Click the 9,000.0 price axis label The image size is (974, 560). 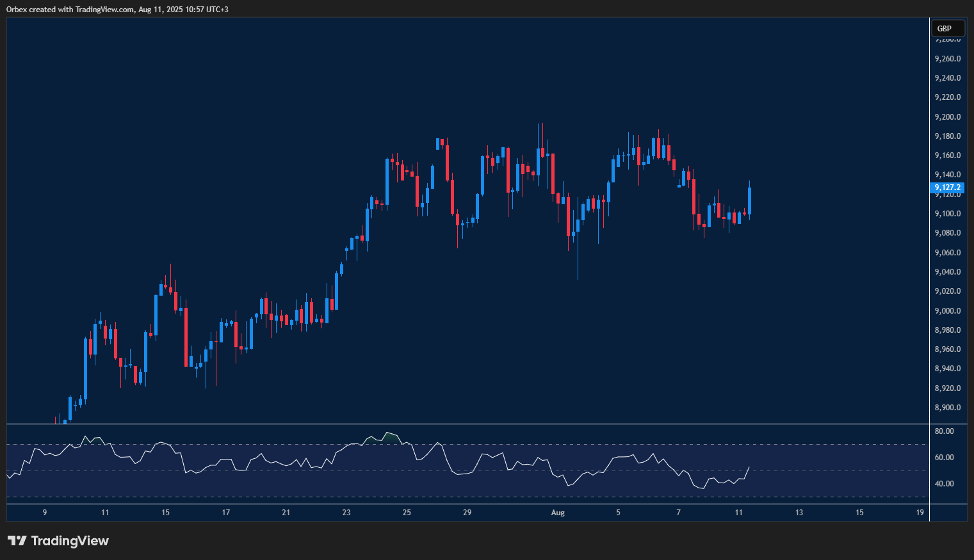tap(948, 311)
